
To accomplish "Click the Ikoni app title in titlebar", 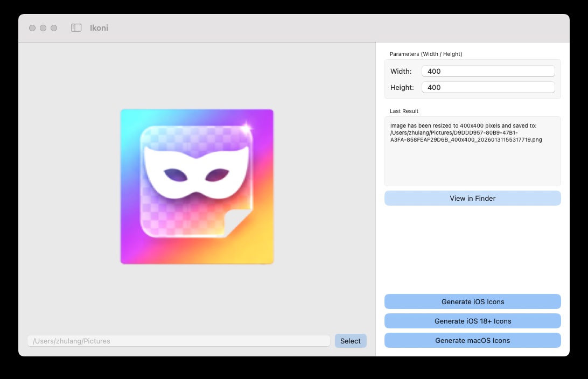I will 99,28.
